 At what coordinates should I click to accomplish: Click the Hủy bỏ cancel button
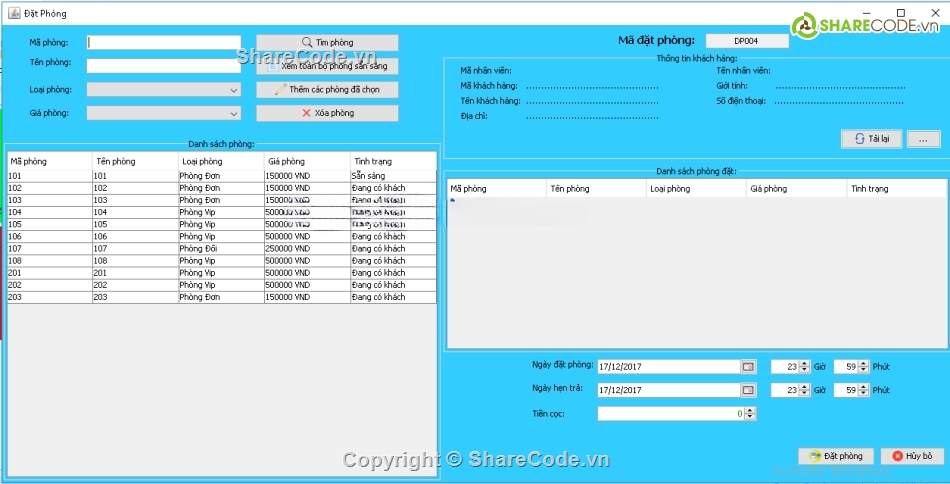coord(912,456)
